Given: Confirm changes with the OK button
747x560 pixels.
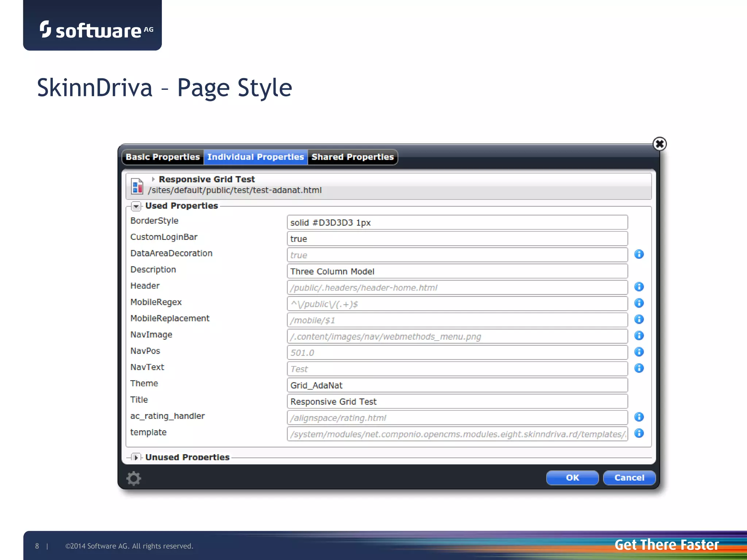Looking at the screenshot, I should pyautogui.click(x=572, y=478).
